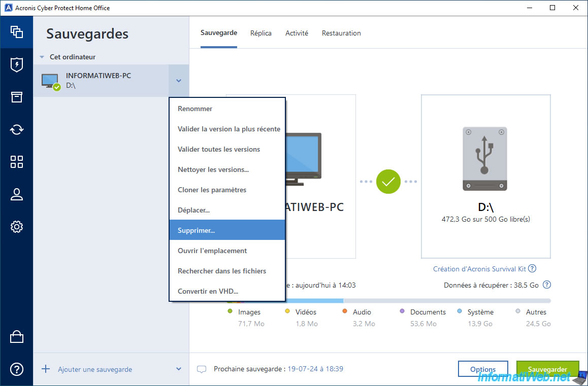The height and width of the screenshot is (386, 588).
Task: Click the 53,6 Mo Documents size value
Action: click(x=423, y=324)
